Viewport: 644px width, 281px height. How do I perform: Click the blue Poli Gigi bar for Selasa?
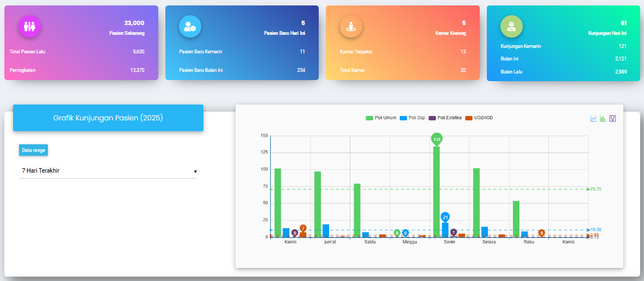click(x=485, y=232)
